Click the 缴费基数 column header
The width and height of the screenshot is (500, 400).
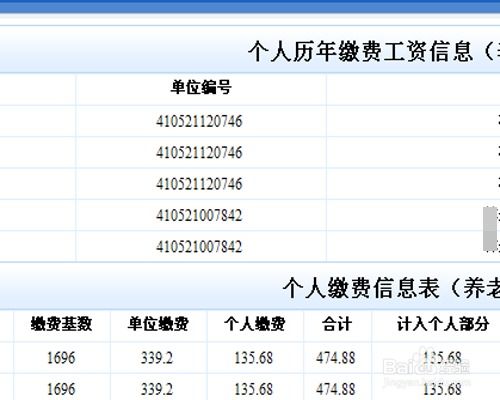[61, 324]
